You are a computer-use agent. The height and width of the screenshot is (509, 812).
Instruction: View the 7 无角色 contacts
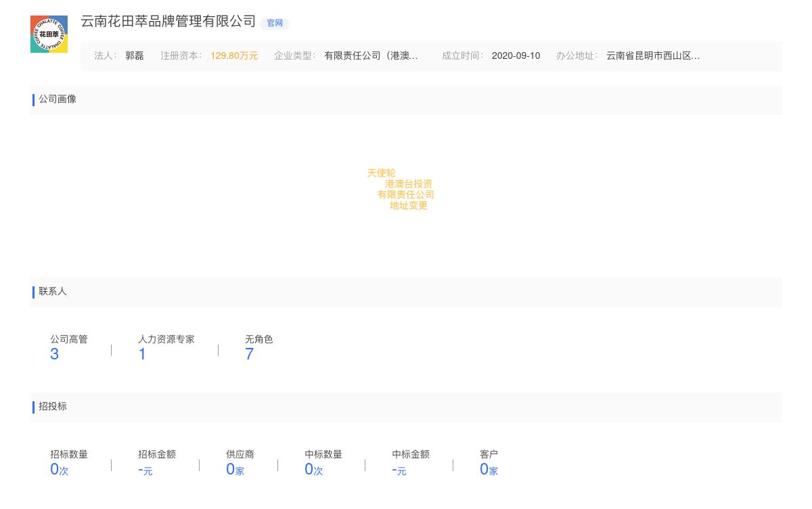point(249,354)
